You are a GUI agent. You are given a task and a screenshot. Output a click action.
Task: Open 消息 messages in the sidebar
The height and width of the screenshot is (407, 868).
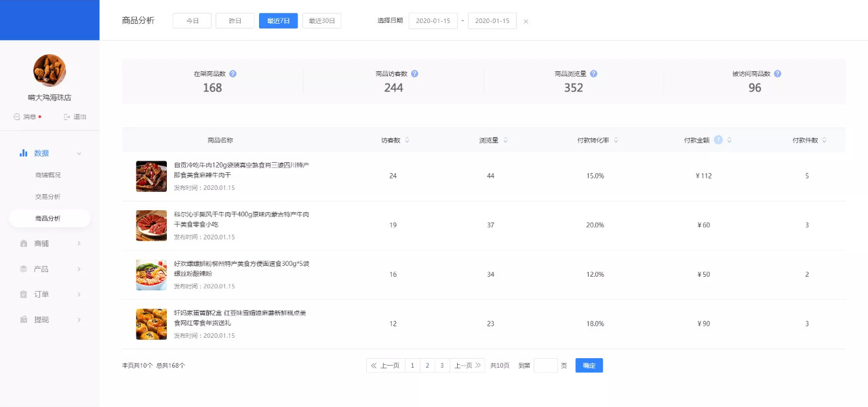pos(27,117)
